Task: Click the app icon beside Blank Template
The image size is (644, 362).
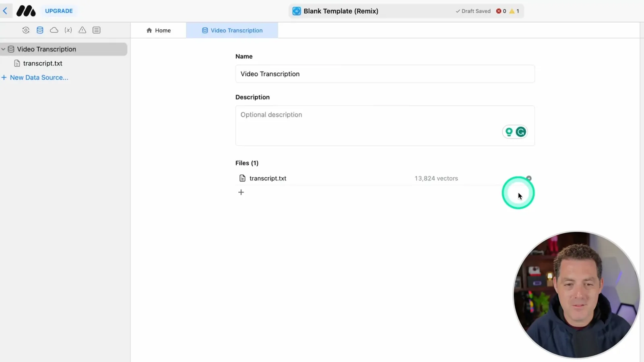Action: pyautogui.click(x=297, y=11)
